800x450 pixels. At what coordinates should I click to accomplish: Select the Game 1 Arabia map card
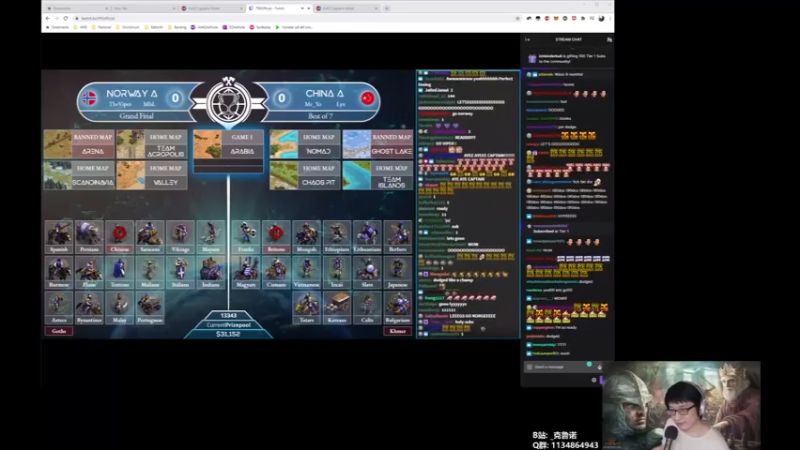[x=228, y=151]
